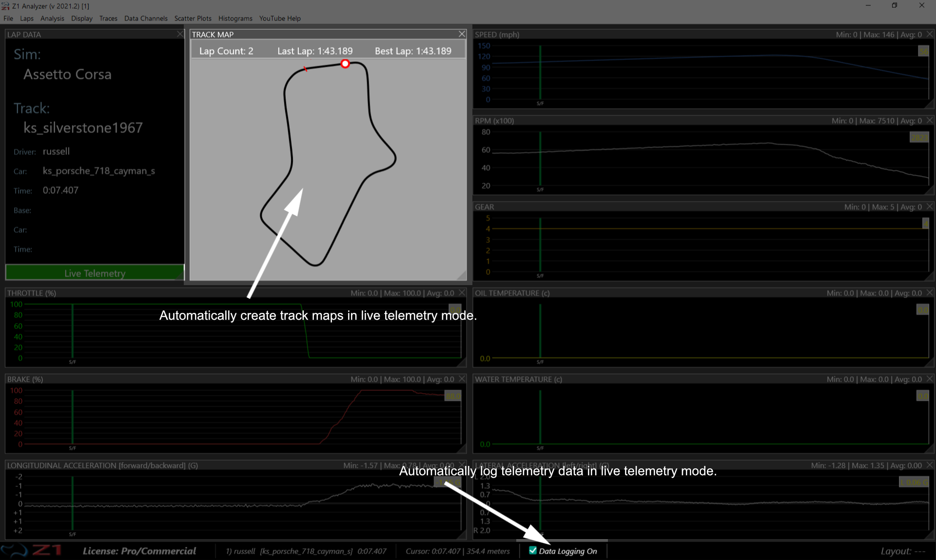Image resolution: width=936 pixels, height=560 pixels.
Task: Open the Laps menu
Action: (27, 19)
